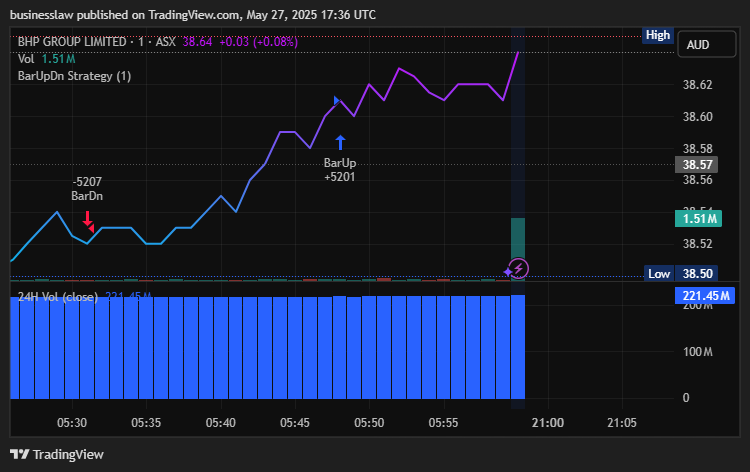Screen dimensions: 750x472
Task: Click the 38.56 price axis label
Action: click(x=697, y=180)
